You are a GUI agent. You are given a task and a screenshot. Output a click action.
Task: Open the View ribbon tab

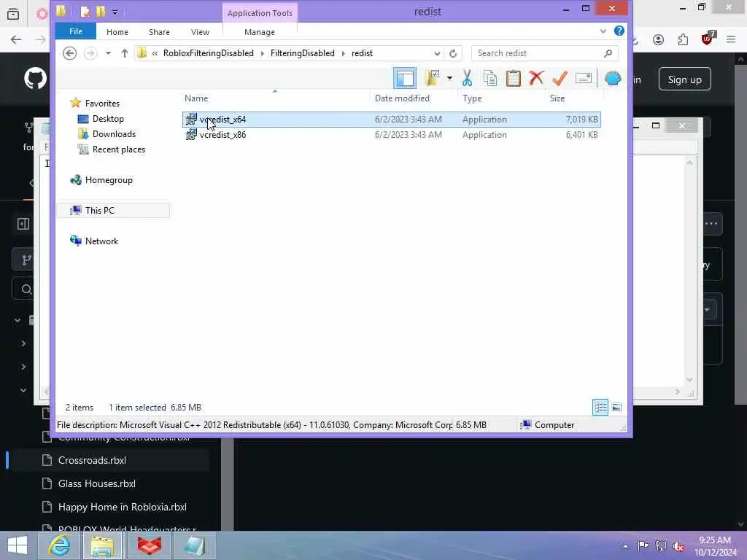[200, 32]
